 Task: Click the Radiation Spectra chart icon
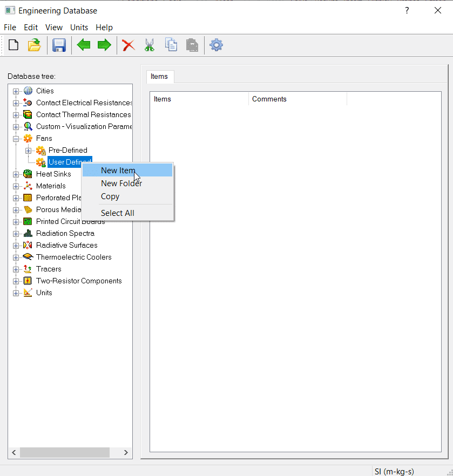point(28,233)
